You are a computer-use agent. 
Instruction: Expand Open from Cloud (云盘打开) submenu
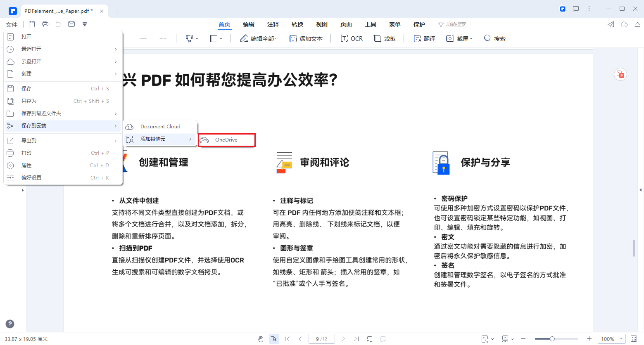63,61
